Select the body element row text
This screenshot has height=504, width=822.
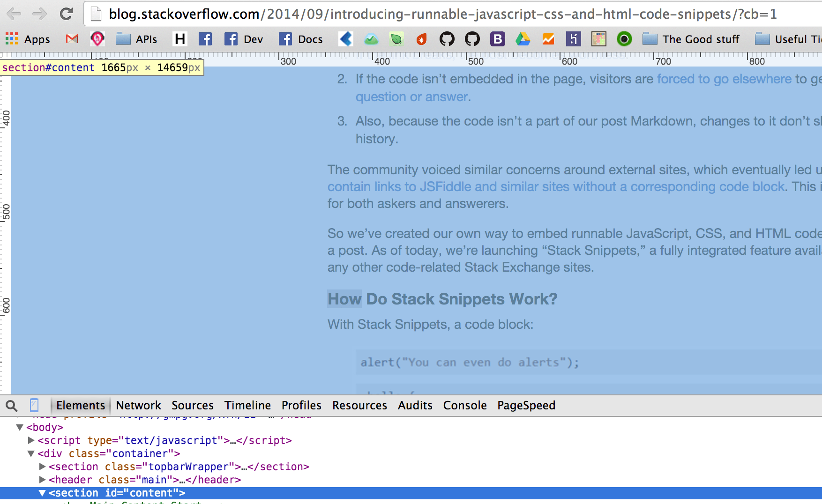click(45, 427)
